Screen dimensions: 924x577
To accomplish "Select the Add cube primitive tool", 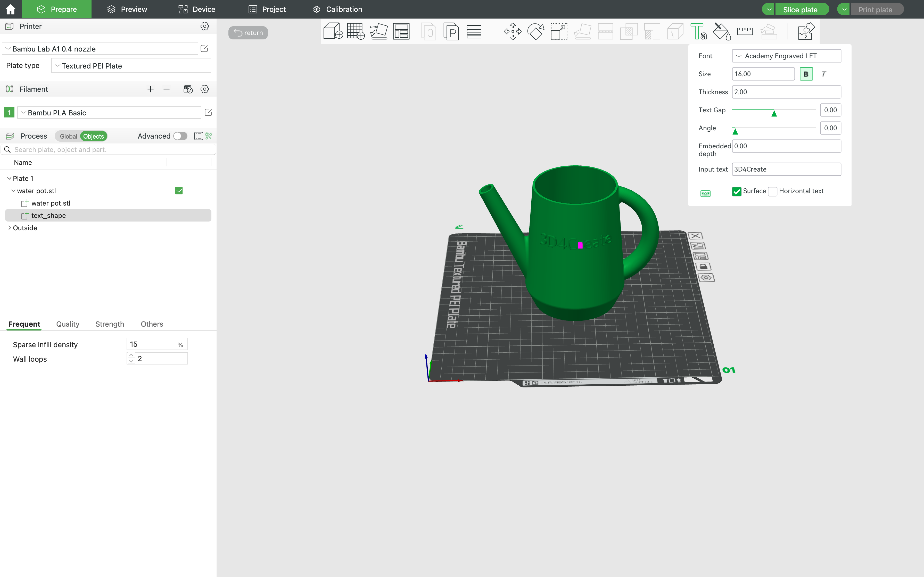I will pyautogui.click(x=333, y=31).
